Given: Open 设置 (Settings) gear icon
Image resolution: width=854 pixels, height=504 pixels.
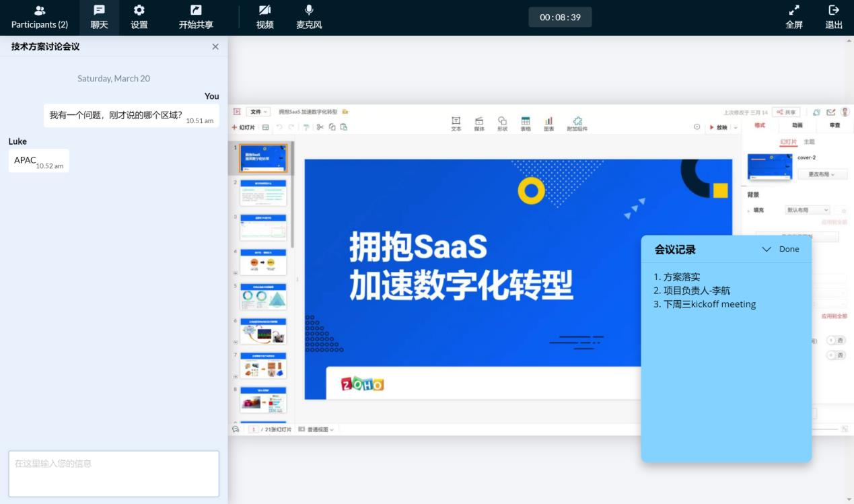Looking at the screenshot, I should click(139, 17).
